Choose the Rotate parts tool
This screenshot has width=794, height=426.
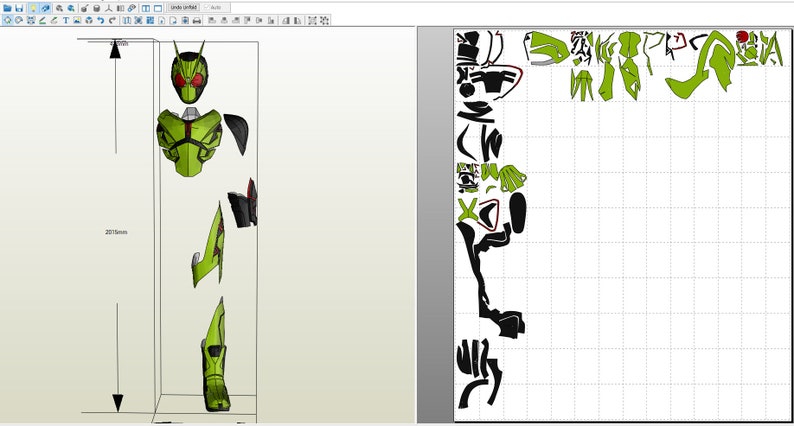coord(19,20)
